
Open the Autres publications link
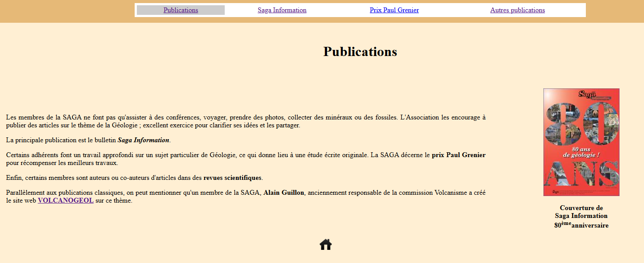(x=517, y=10)
